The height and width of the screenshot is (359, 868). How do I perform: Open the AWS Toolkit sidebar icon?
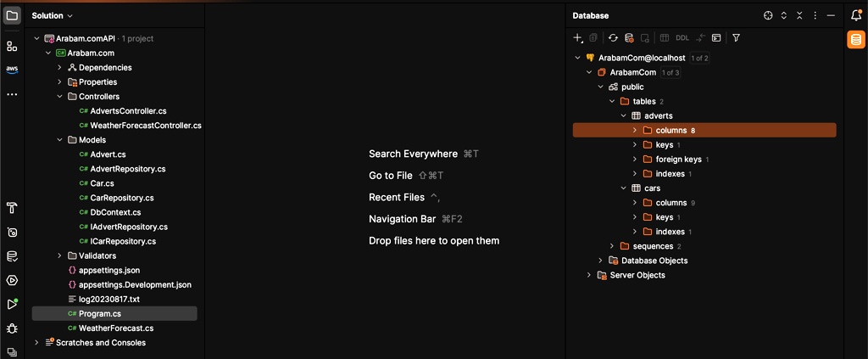(12, 70)
